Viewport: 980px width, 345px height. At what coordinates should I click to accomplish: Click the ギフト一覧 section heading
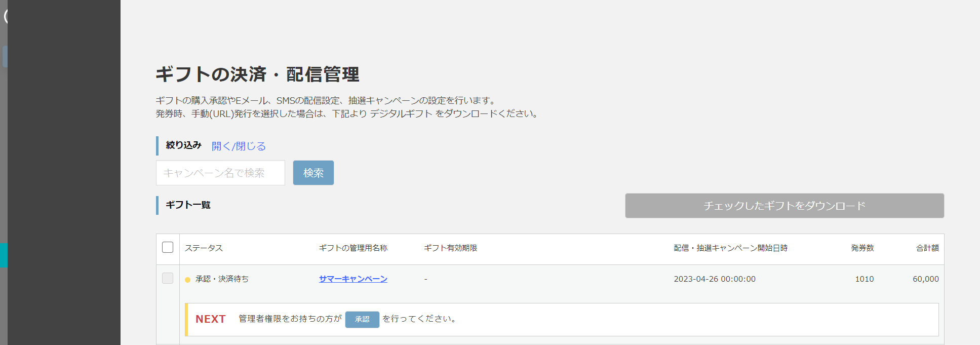(x=188, y=205)
